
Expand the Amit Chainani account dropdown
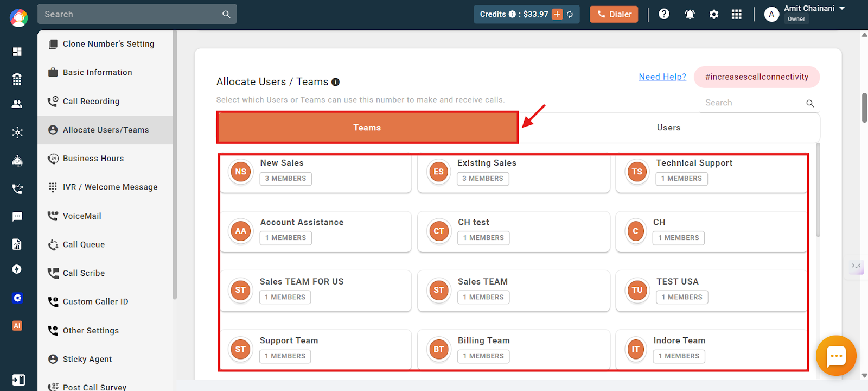tap(842, 8)
